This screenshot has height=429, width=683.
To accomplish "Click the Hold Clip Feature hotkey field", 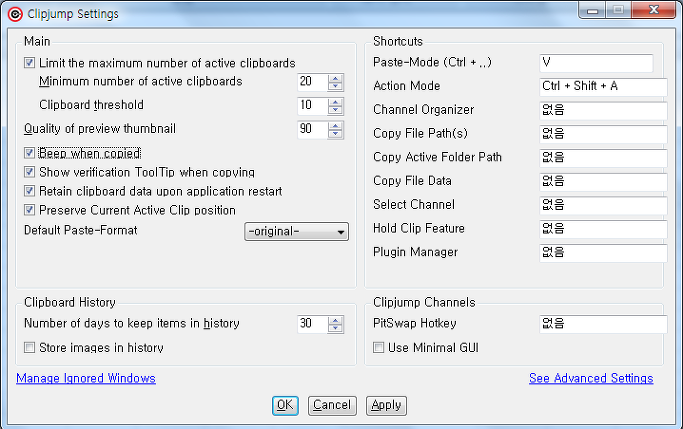I will click(603, 229).
